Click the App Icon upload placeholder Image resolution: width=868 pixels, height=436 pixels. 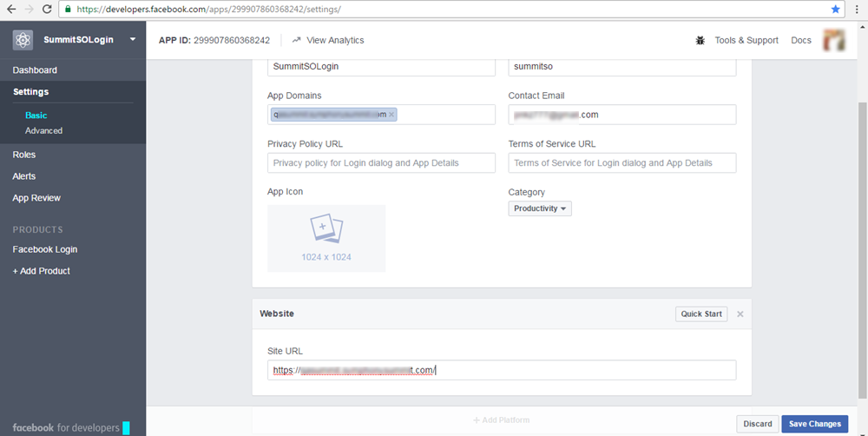326,238
